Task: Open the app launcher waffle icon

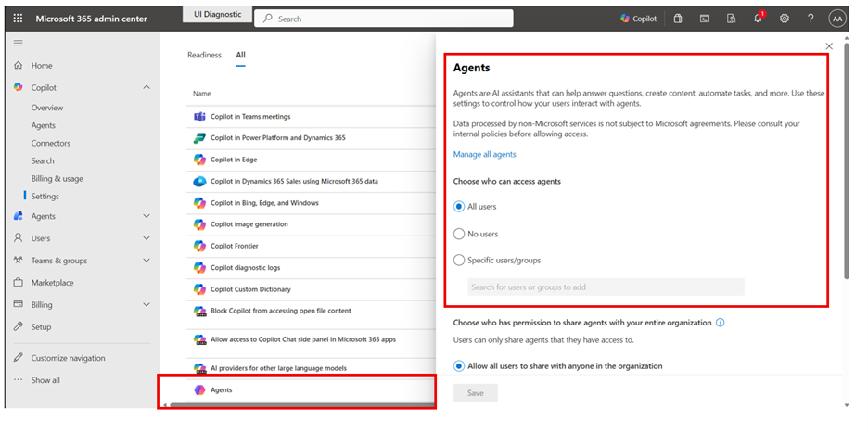Action: pyautogui.click(x=18, y=19)
